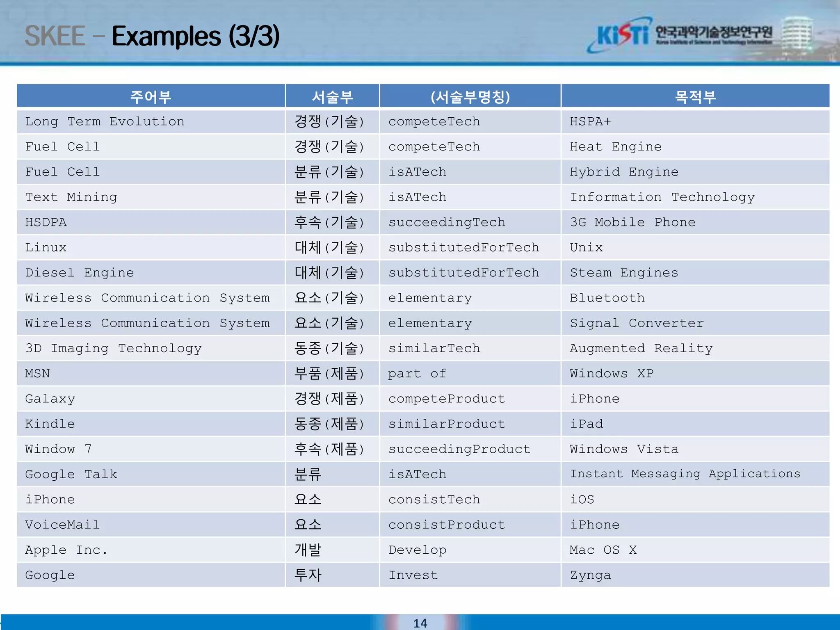Select the 'Diesel Engine' cell

(151, 273)
